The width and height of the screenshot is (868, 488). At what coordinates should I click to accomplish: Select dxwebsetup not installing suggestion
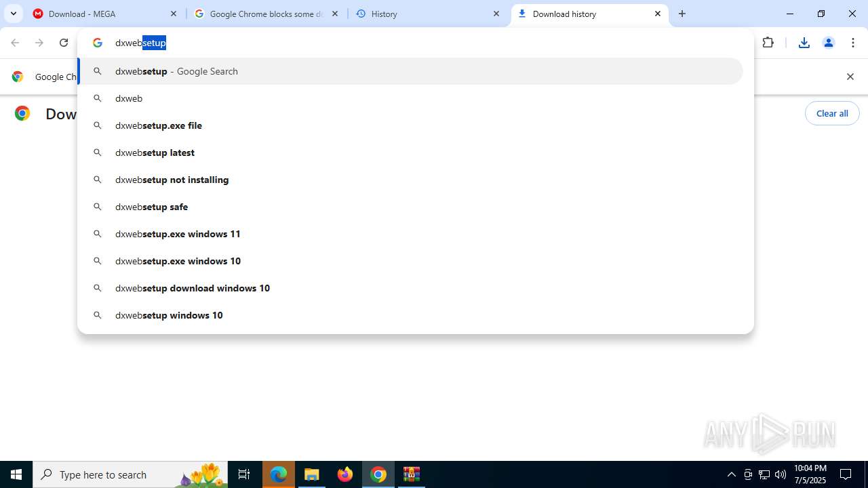point(410,180)
